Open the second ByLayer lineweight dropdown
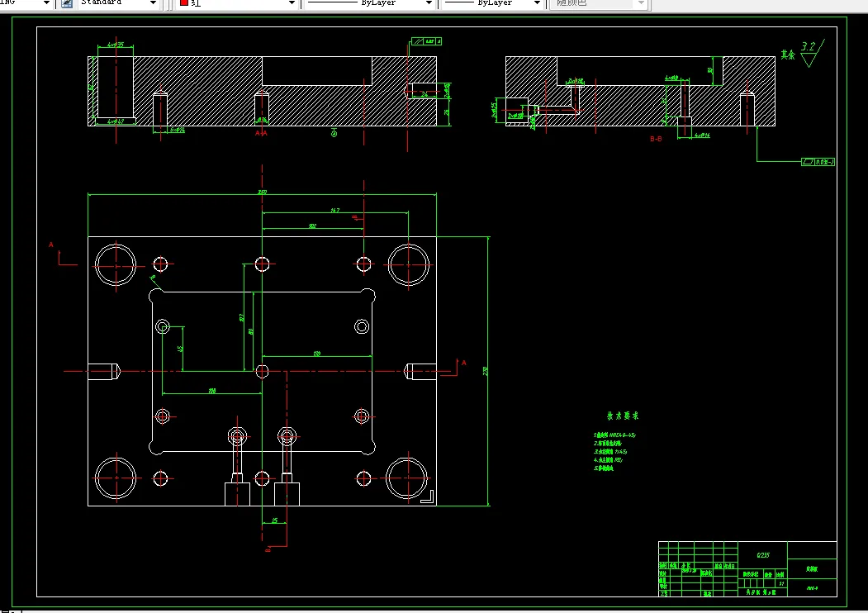This screenshot has height=613, width=868. (x=492, y=3)
